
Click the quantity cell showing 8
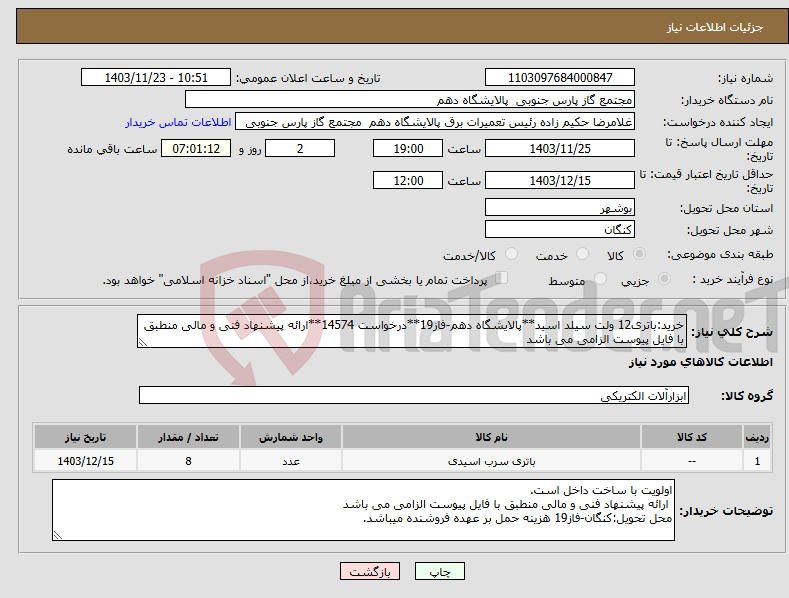pyautogui.click(x=188, y=461)
